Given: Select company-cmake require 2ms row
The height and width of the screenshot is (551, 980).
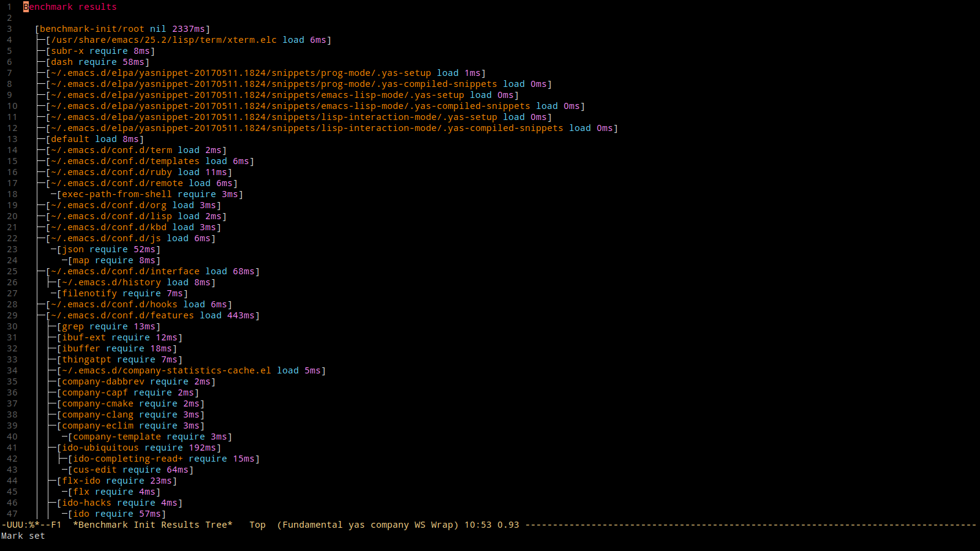Looking at the screenshot, I should click(130, 403).
